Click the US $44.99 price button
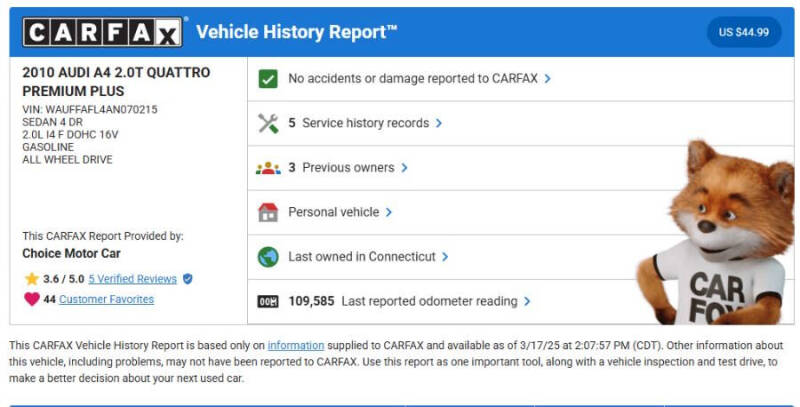 pyautogui.click(x=744, y=32)
